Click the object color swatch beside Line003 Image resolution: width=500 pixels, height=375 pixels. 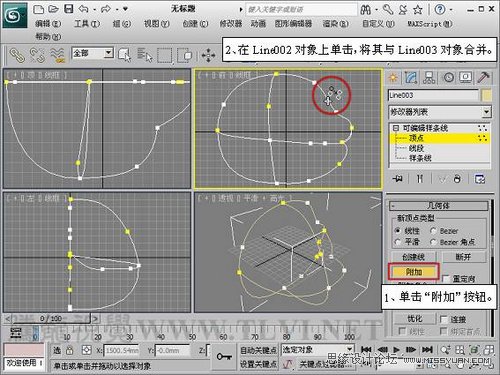click(x=486, y=96)
